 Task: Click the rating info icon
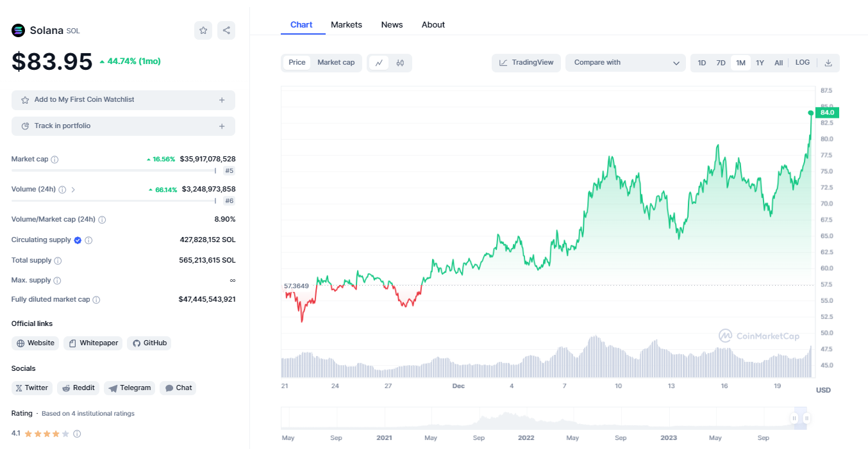pyautogui.click(x=77, y=434)
